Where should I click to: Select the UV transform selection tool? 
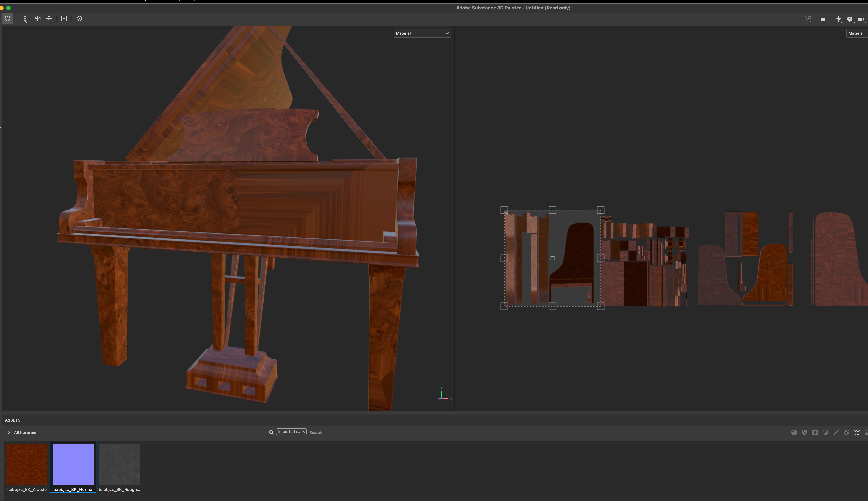pyautogui.click(x=8, y=19)
